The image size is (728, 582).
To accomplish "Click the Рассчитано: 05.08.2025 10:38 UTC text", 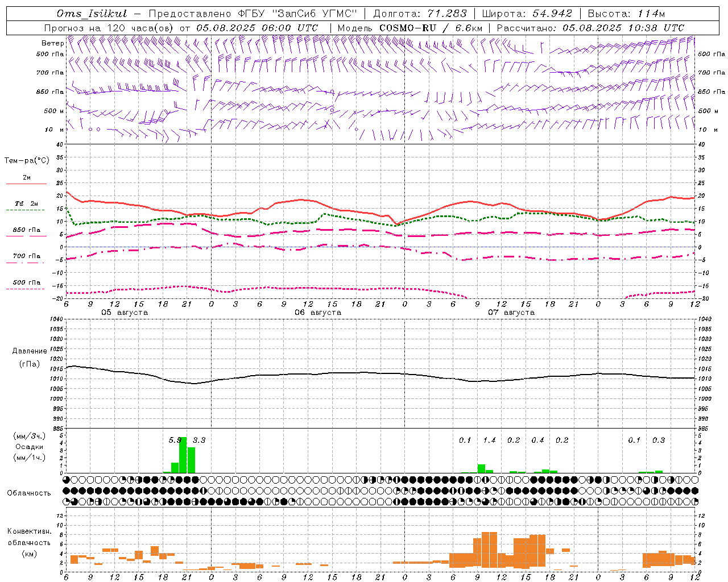I will pyautogui.click(x=590, y=28).
